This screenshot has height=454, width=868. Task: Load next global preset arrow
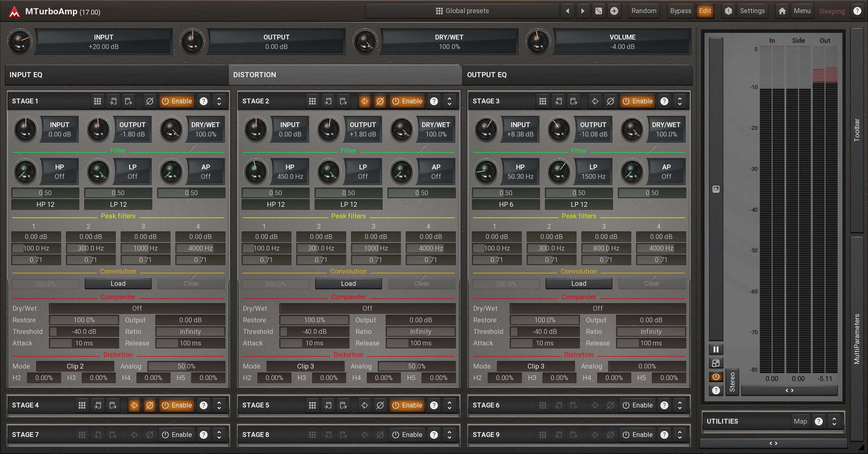pyautogui.click(x=583, y=11)
